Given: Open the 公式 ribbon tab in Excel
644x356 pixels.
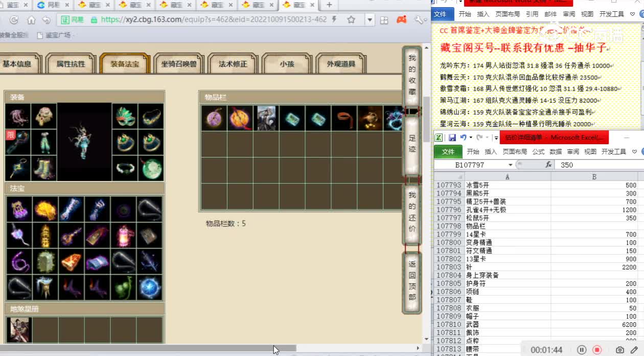Looking at the screenshot, I should click(538, 151).
